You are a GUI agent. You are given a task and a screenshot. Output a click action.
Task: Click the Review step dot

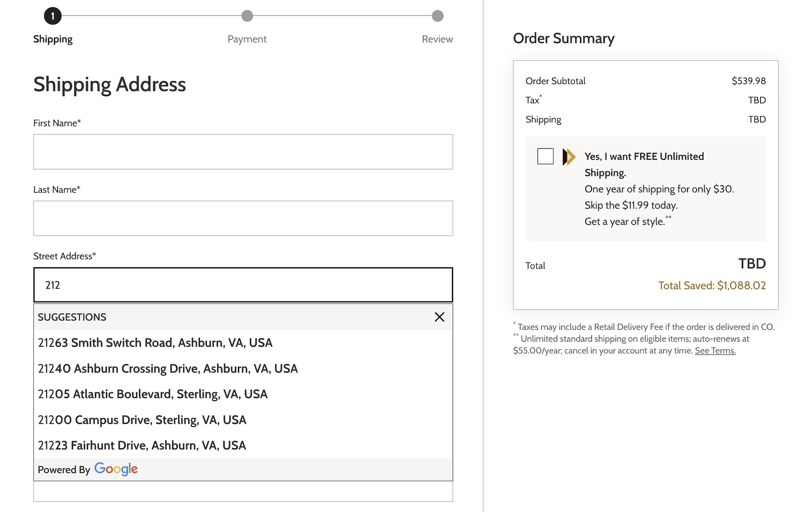[437, 16]
